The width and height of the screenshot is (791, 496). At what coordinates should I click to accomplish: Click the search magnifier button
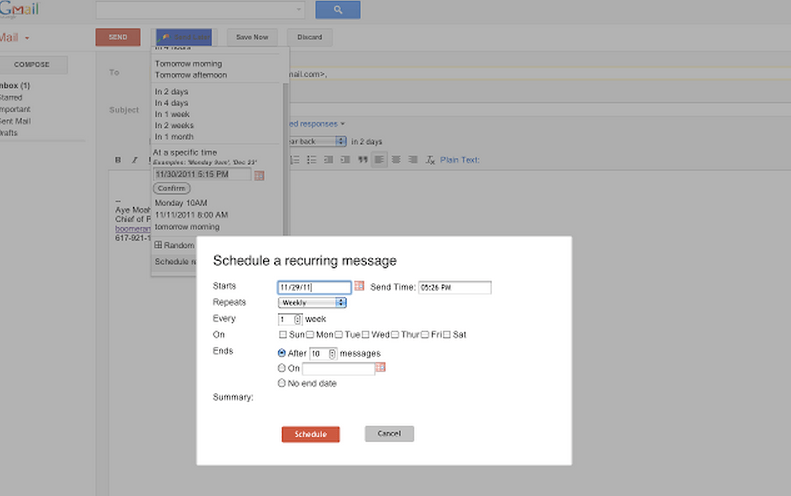click(x=337, y=10)
